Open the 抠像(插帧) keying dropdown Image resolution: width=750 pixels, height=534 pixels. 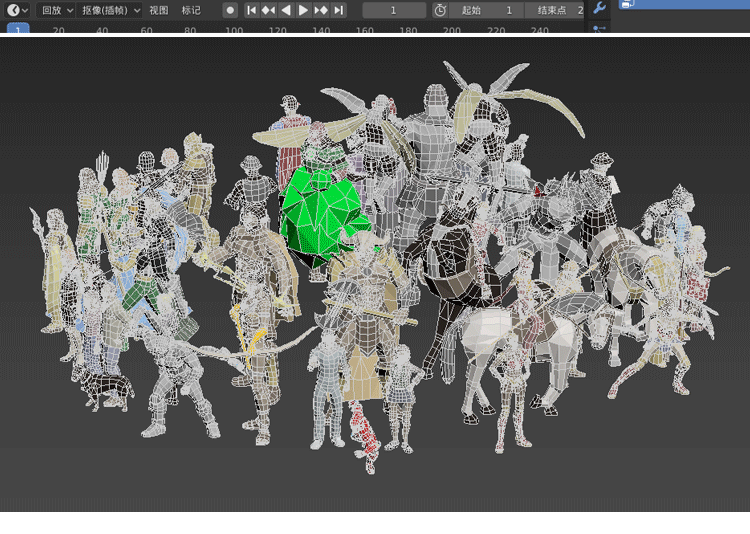110,10
